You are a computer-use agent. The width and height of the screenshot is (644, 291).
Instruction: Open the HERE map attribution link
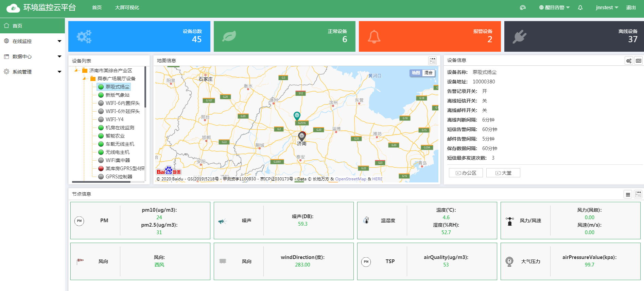pos(377,179)
